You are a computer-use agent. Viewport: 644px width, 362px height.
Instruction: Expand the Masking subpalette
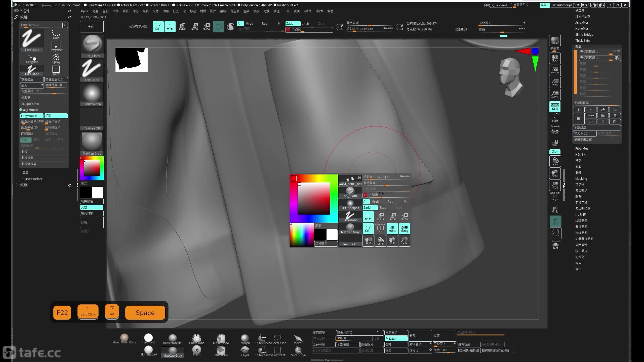coord(581,178)
